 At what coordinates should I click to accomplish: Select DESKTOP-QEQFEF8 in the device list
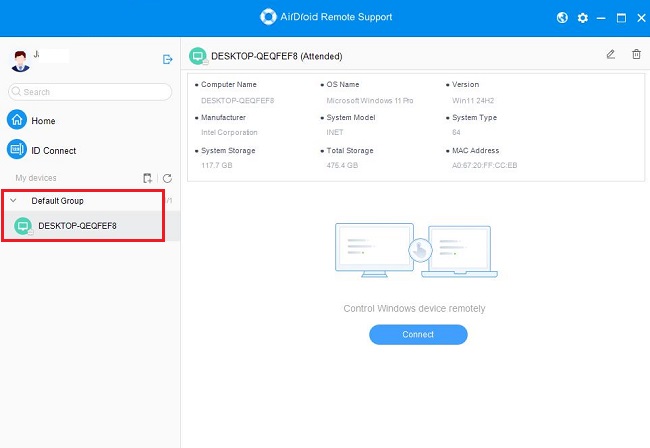[x=77, y=226]
